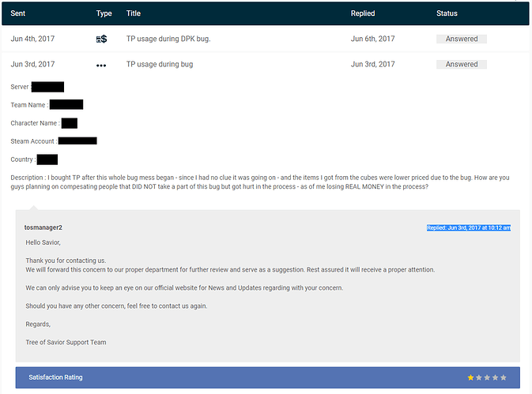Viewport: 532px width, 394px height.
Task: Click the three-dots type icon on second ticket
Action: pos(101,65)
